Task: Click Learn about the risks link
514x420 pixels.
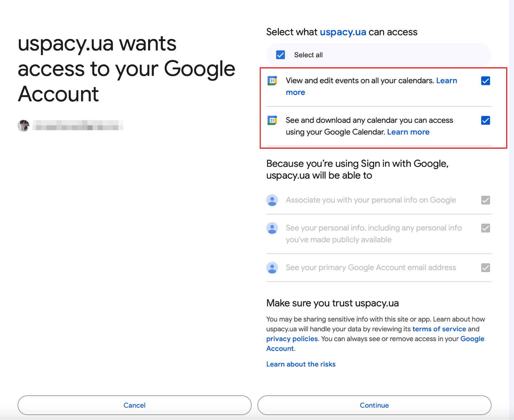Action: click(x=301, y=364)
